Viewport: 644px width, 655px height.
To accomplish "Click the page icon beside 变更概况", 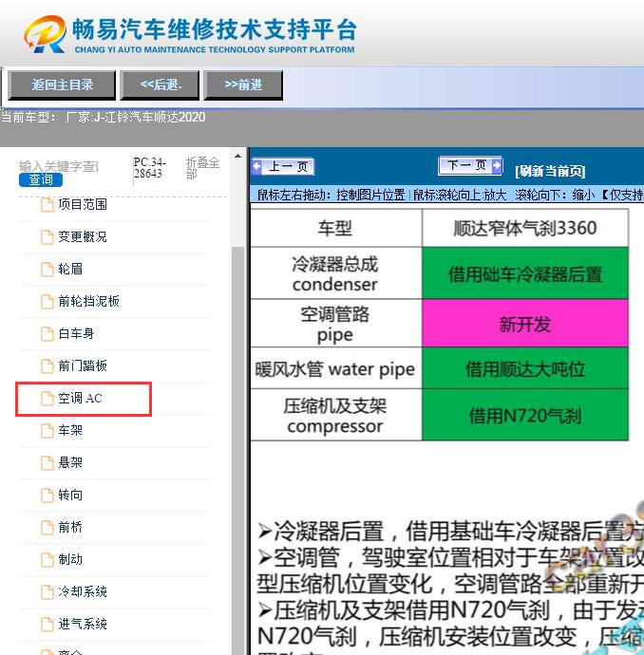I will click(x=47, y=237).
